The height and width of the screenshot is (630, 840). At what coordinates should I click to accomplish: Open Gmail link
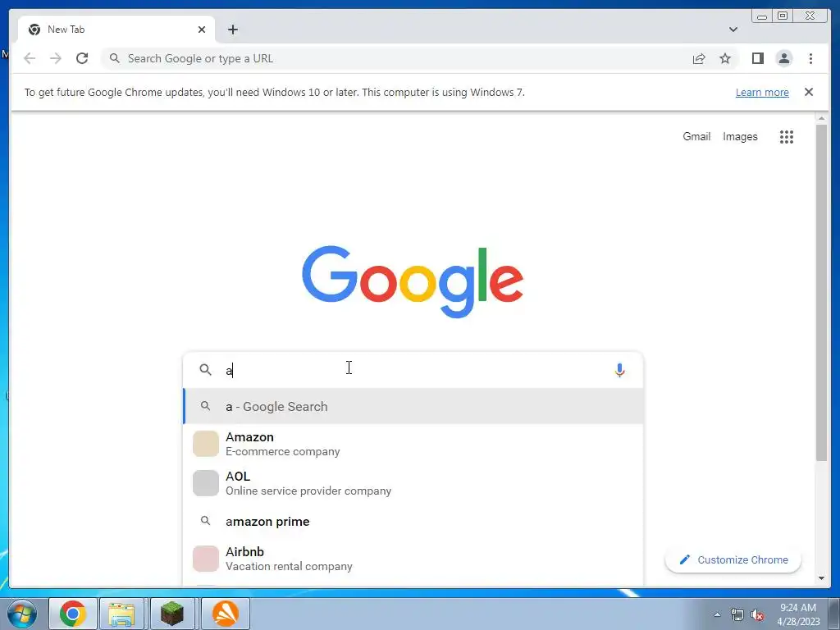click(696, 137)
